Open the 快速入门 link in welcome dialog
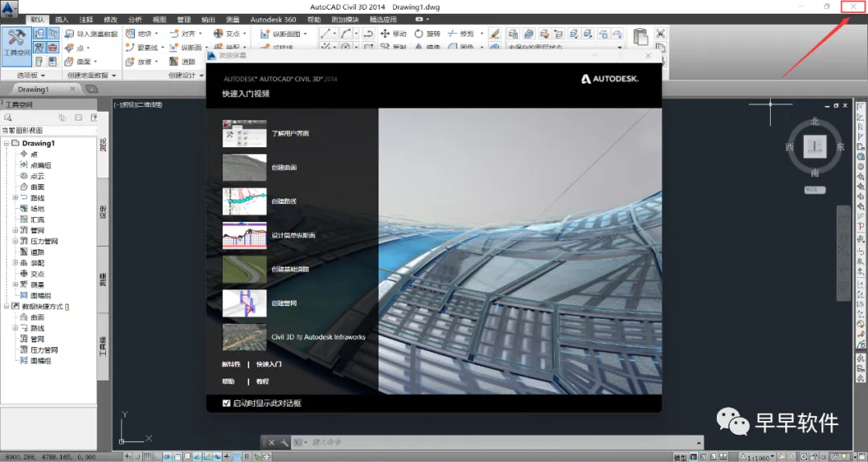 [268, 364]
